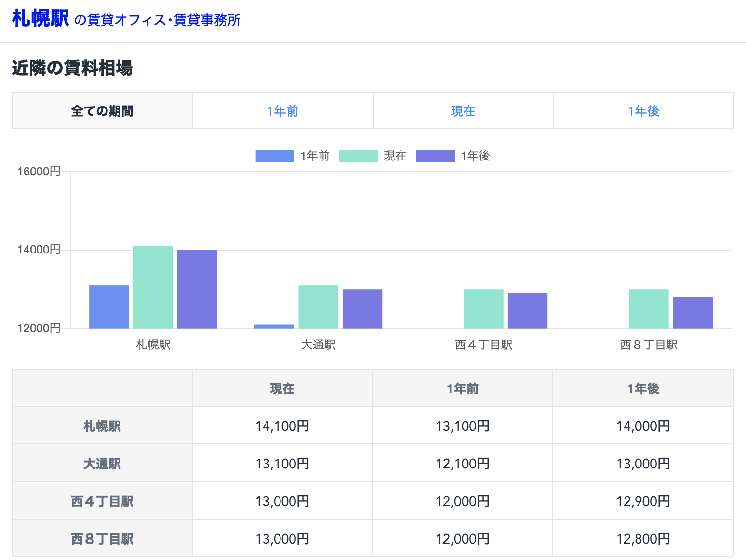Select the 全ての期間 tab
Viewport: 746px width, 560px height.
click(x=102, y=111)
